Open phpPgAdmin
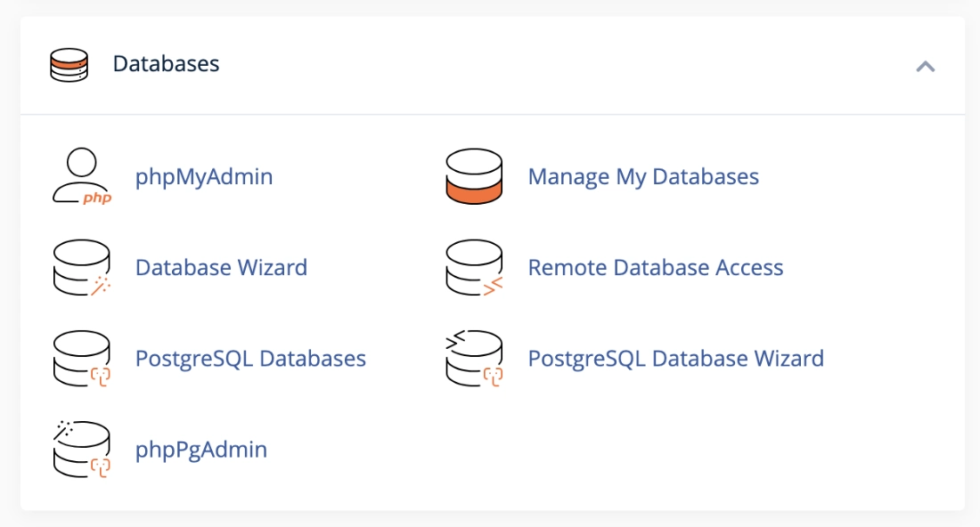 coord(200,449)
